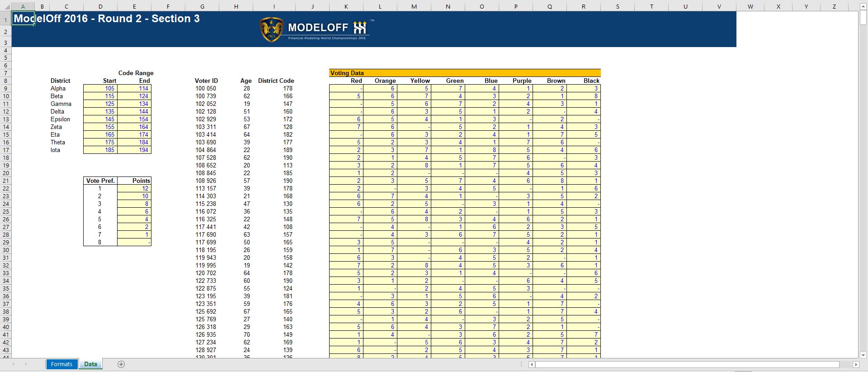868x372 pixels.
Task: Select row 21 header
Action: [x=5, y=181]
